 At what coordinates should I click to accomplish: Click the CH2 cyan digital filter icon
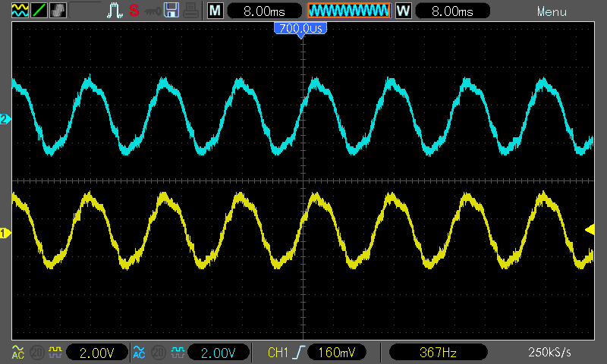coord(178,352)
